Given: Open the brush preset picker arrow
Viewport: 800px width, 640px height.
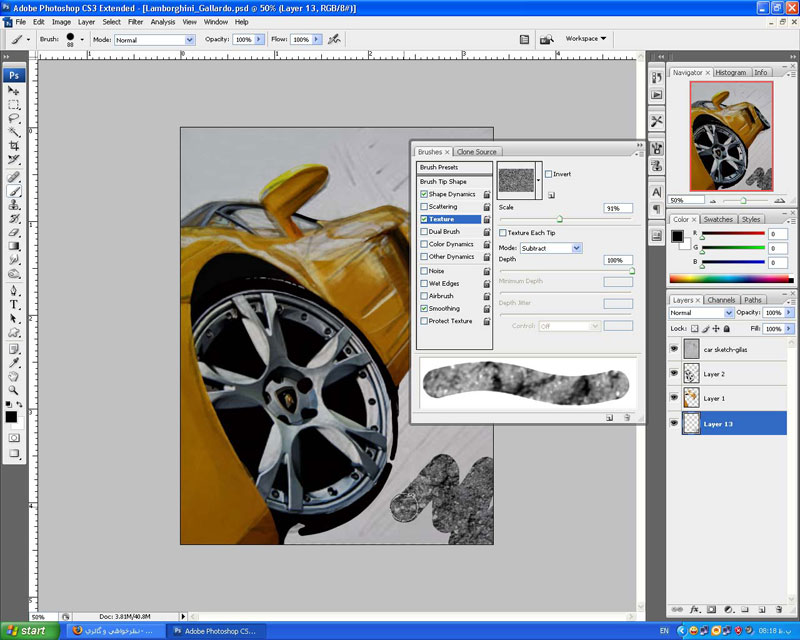Looking at the screenshot, I should (x=82, y=39).
